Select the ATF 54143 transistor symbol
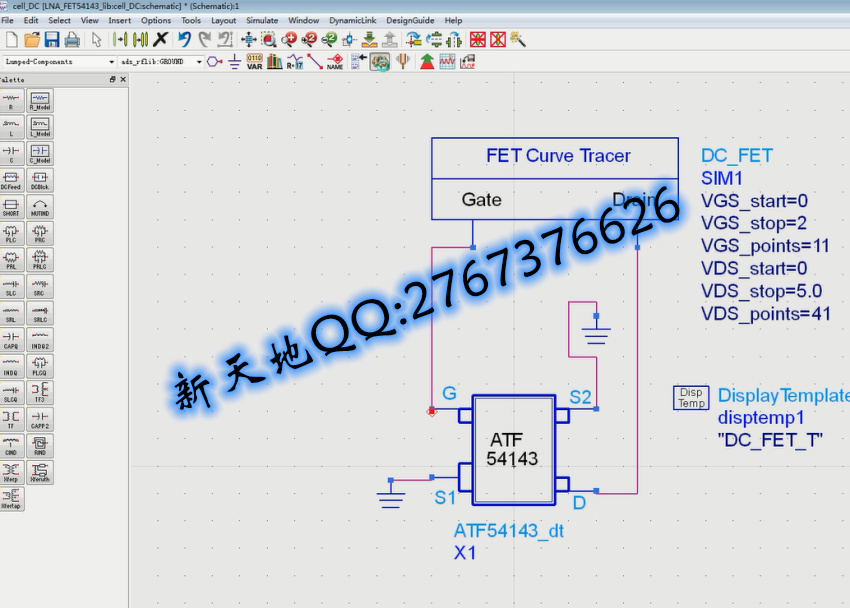Image resolution: width=850 pixels, height=608 pixels. point(514,450)
